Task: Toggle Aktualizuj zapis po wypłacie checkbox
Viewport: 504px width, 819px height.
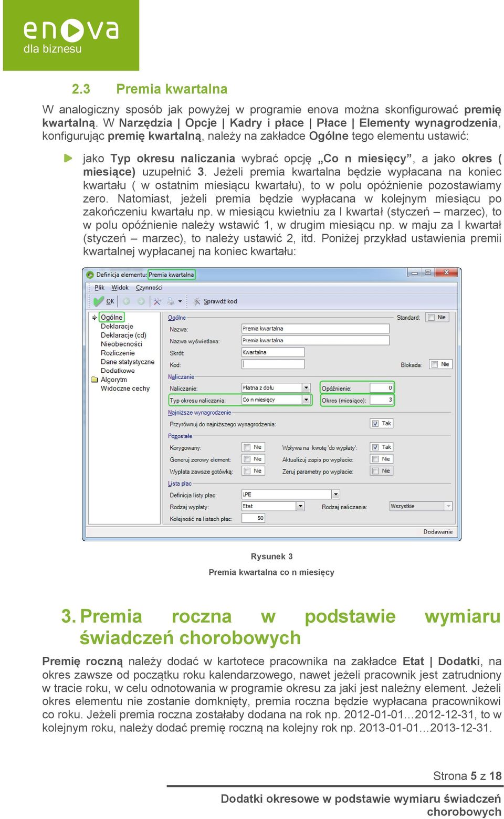Action: [375, 459]
